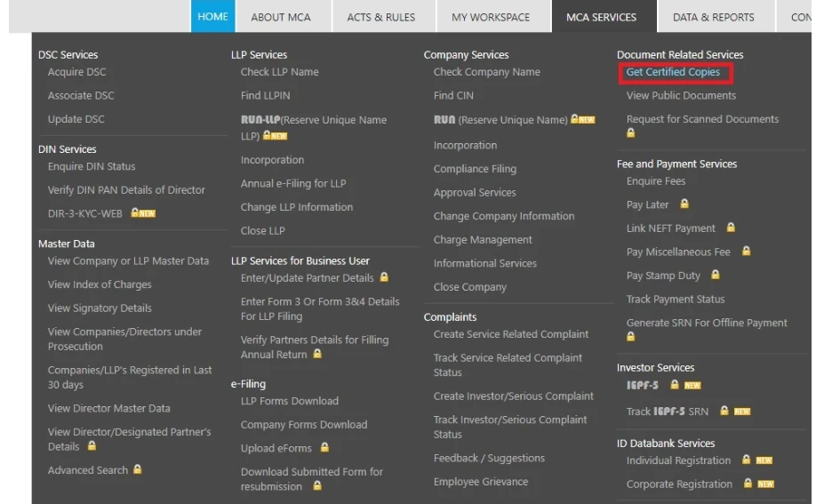Click lock icon beside Pay Stamp Duty
The height and width of the screenshot is (504, 840).
pyautogui.click(x=716, y=275)
